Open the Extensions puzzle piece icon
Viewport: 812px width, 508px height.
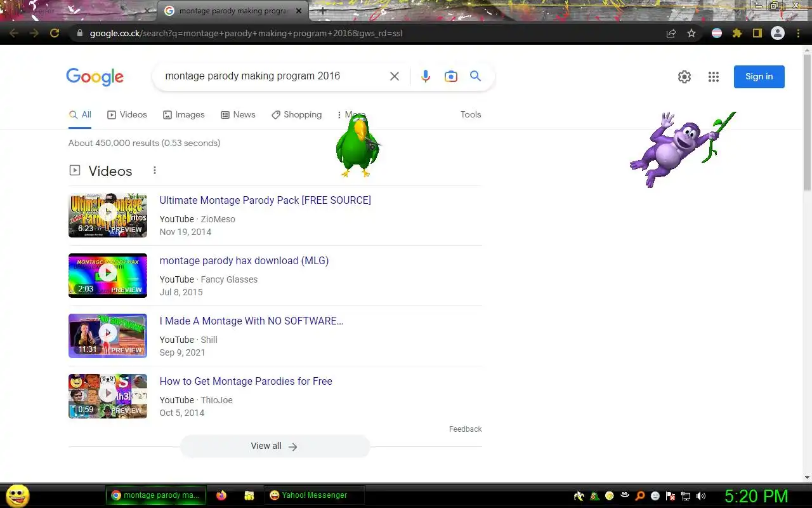737,33
